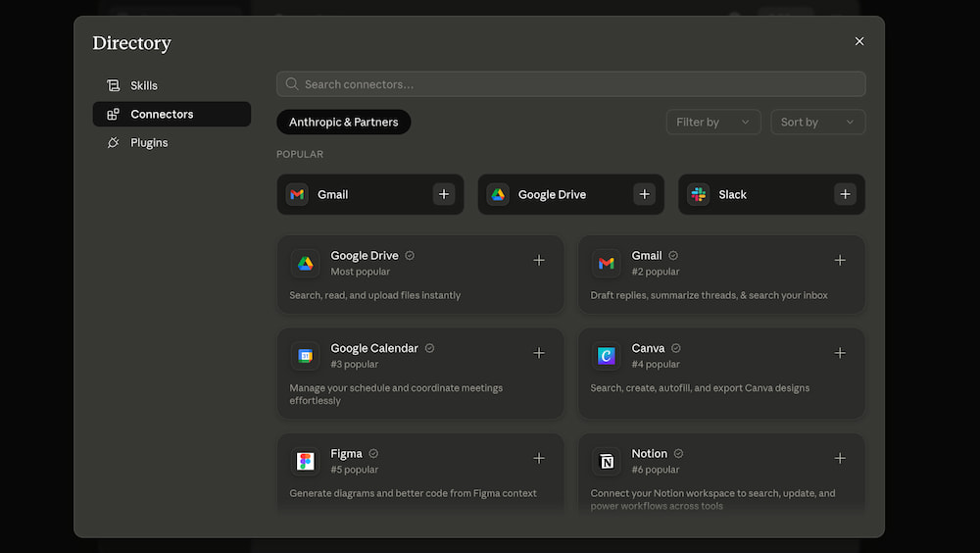The height and width of the screenshot is (553, 980).
Task: Click the '#5 popular' label
Action: pos(355,470)
